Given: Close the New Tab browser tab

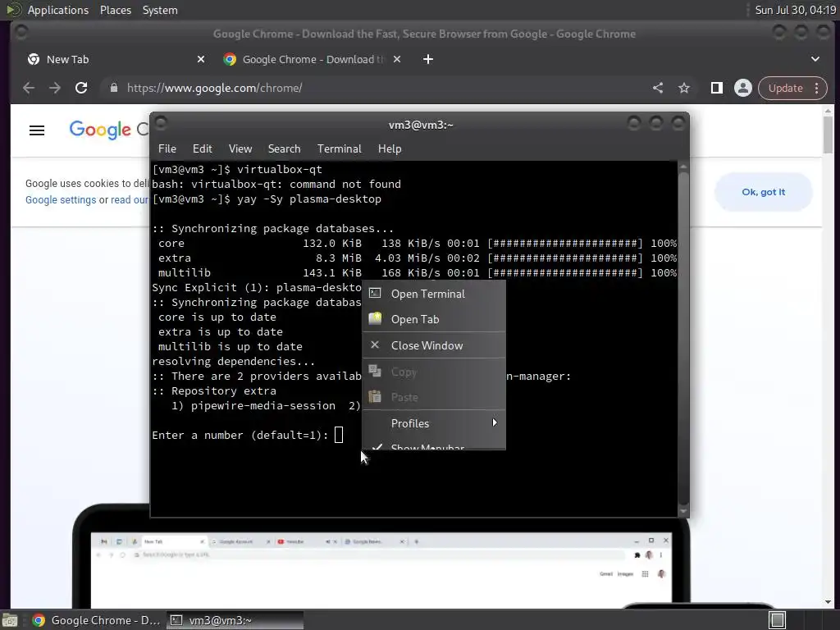Looking at the screenshot, I should [x=201, y=59].
